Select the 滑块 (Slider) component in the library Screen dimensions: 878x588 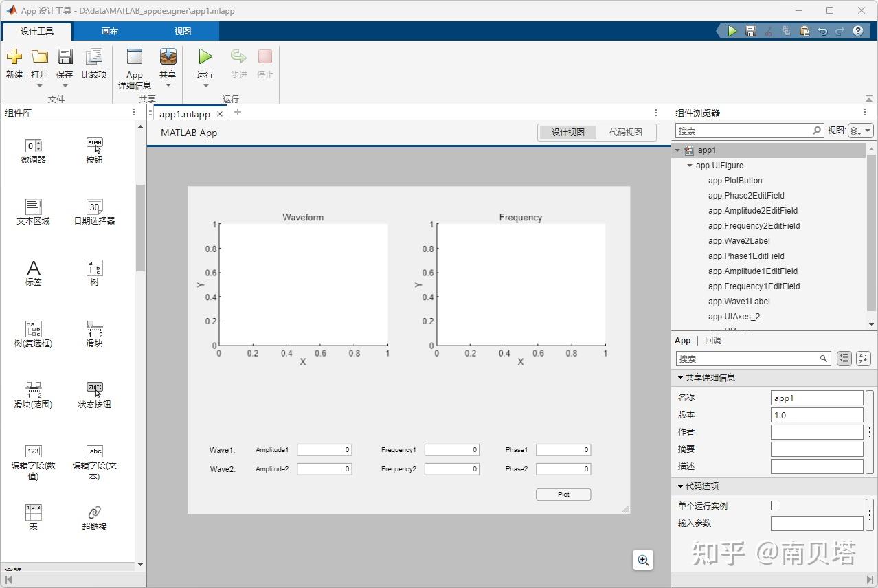[94, 335]
